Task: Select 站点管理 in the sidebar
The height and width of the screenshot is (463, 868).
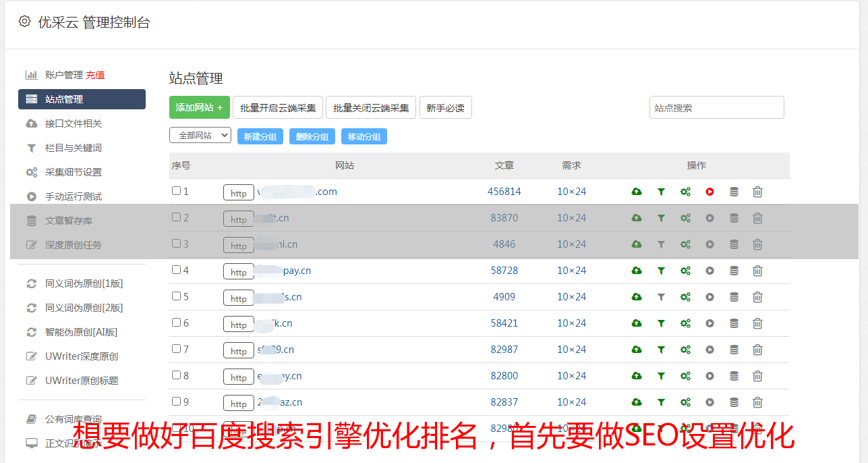Action: click(82, 99)
